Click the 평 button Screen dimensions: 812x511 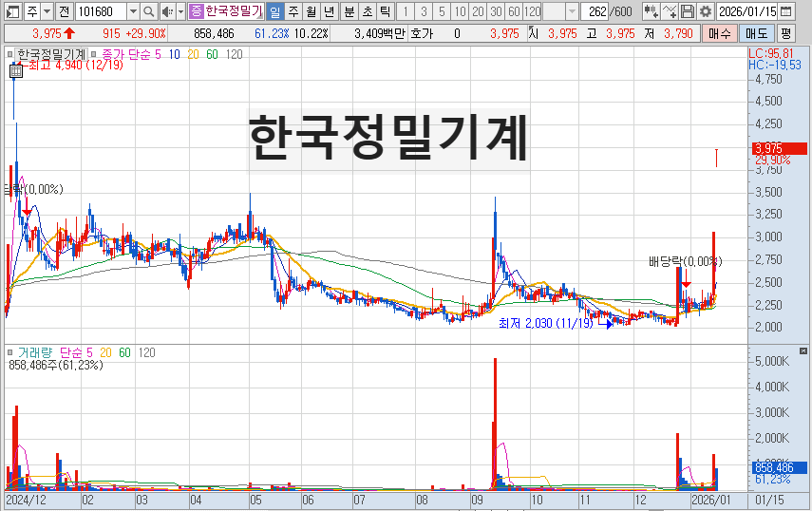click(x=786, y=33)
